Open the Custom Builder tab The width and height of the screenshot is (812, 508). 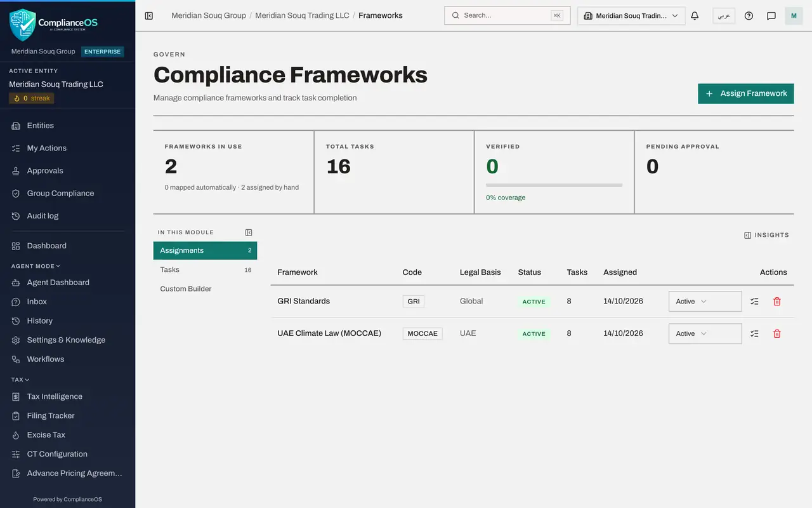tap(205, 289)
